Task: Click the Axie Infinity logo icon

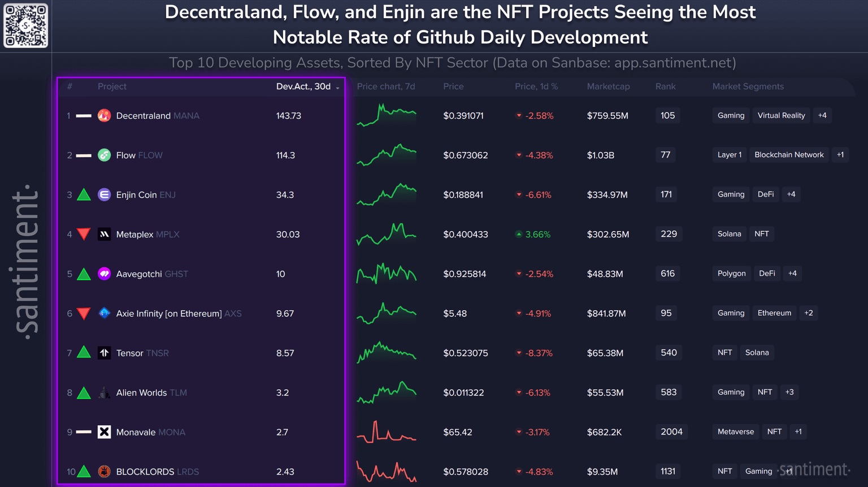Action: click(x=104, y=313)
